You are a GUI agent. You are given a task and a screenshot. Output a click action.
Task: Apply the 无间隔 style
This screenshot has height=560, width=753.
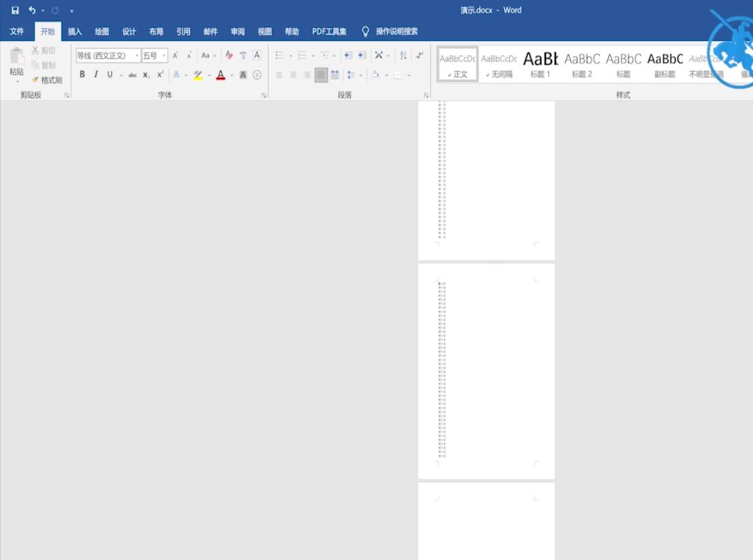tap(499, 64)
